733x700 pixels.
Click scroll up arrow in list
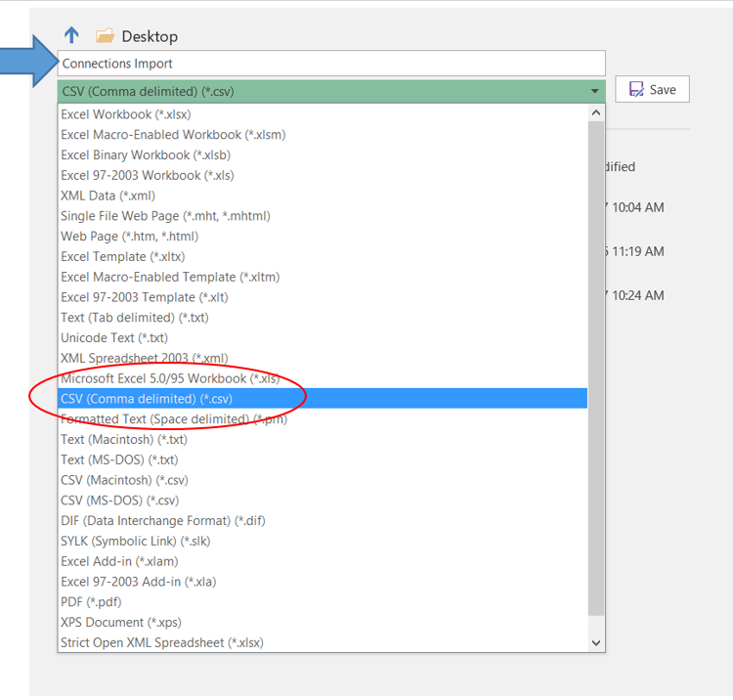[x=597, y=113]
